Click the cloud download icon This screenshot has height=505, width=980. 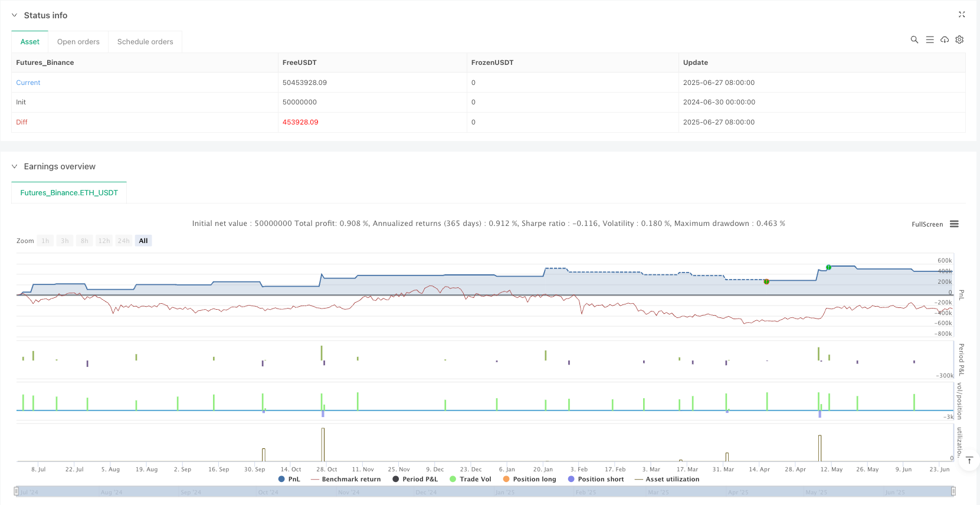[x=945, y=40]
